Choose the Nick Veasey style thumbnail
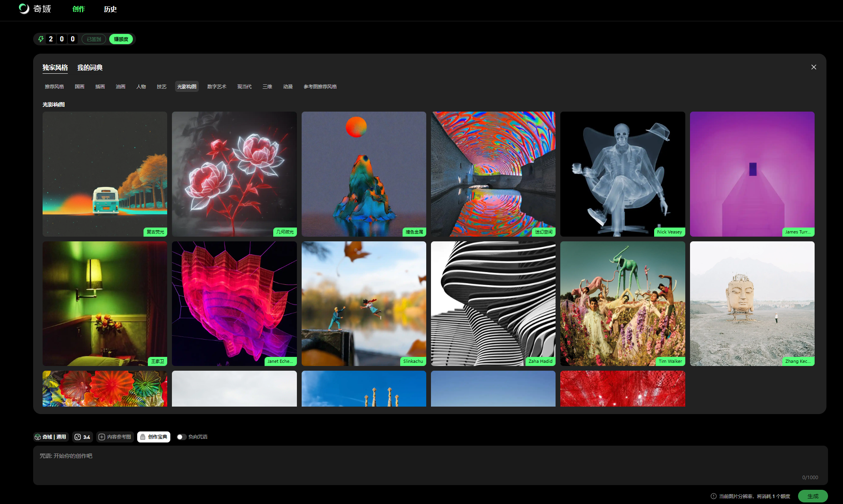Image resolution: width=843 pixels, height=504 pixels. 623,174
